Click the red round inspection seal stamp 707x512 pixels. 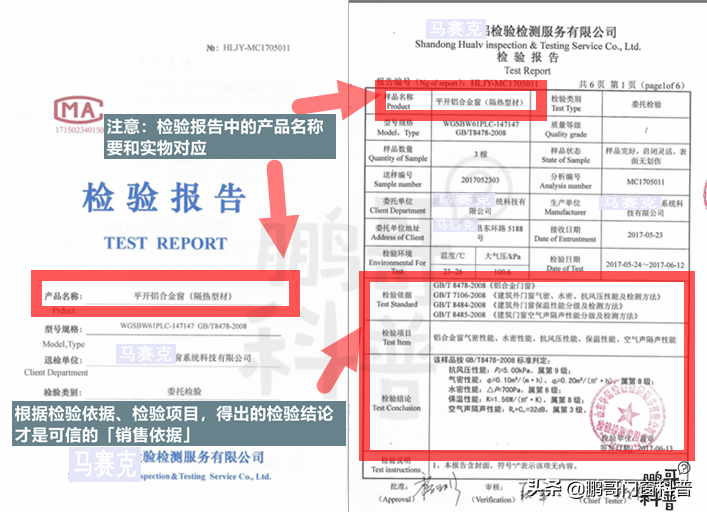pos(627,412)
